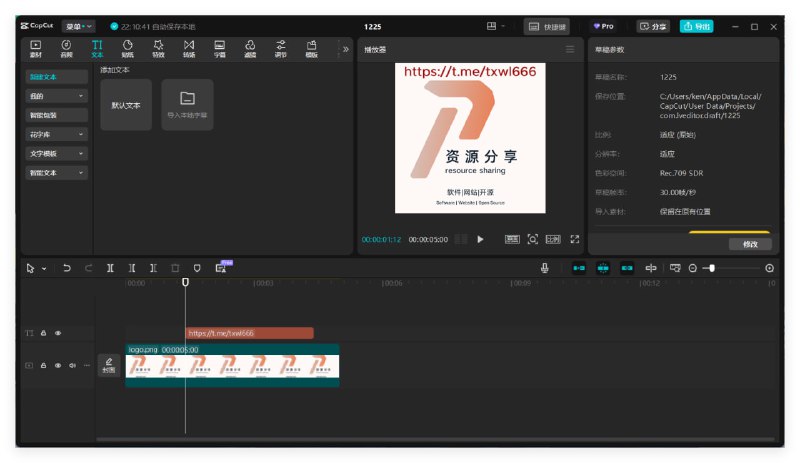Click the fullscreen icon in the player

[574, 239]
